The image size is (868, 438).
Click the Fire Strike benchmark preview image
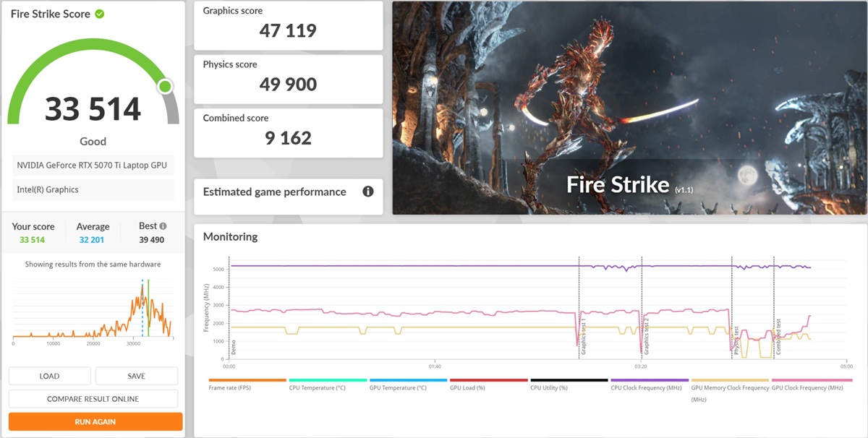pyautogui.click(x=629, y=108)
